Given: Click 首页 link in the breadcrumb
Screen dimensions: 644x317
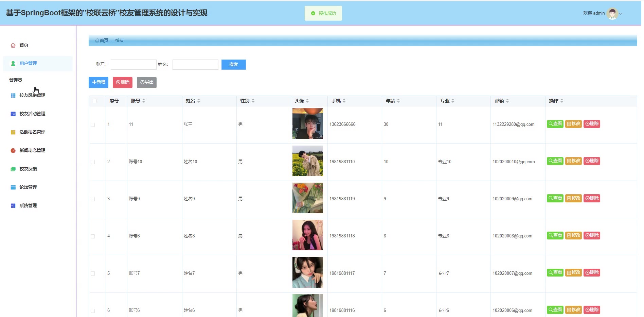Looking at the screenshot, I should (104, 40).
